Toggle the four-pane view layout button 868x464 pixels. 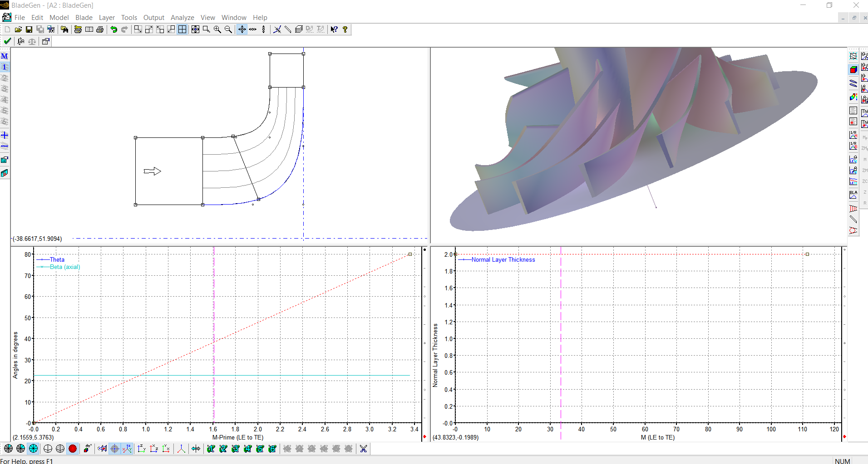pyautogui.click(x=182, y=29)
